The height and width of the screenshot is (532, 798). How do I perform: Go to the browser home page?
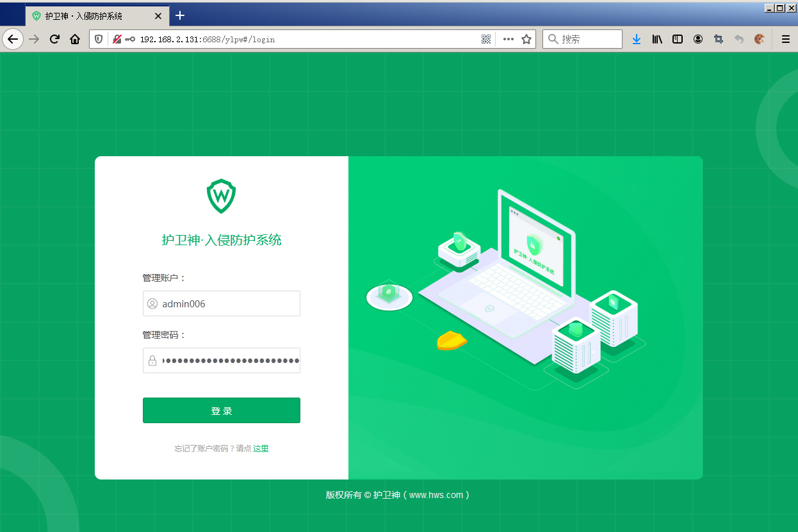(75, 39)
